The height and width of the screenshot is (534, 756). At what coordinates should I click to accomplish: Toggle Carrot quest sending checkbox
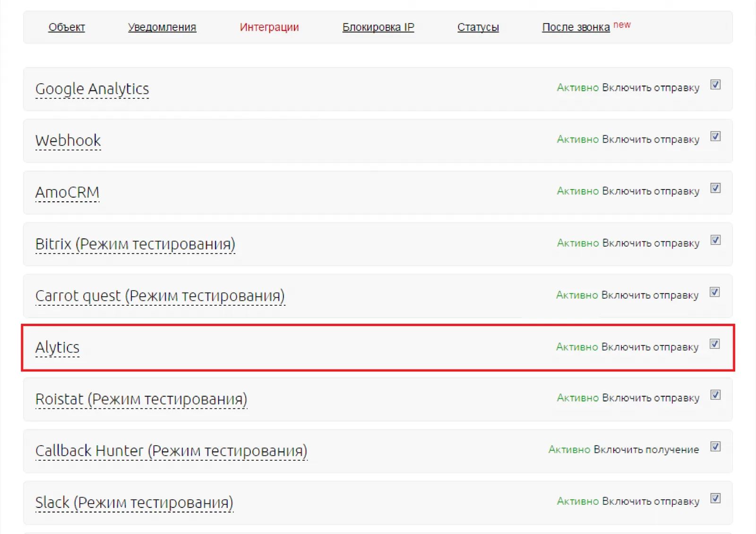point(715,292)
